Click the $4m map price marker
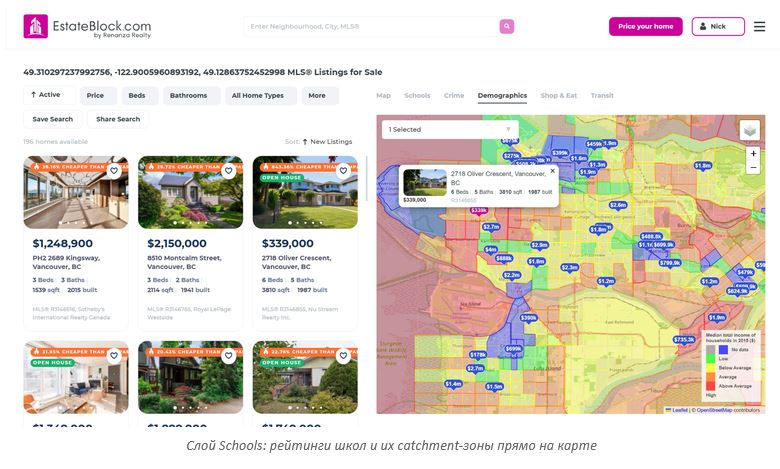780x469 pixels. click(x=490, y=249)
